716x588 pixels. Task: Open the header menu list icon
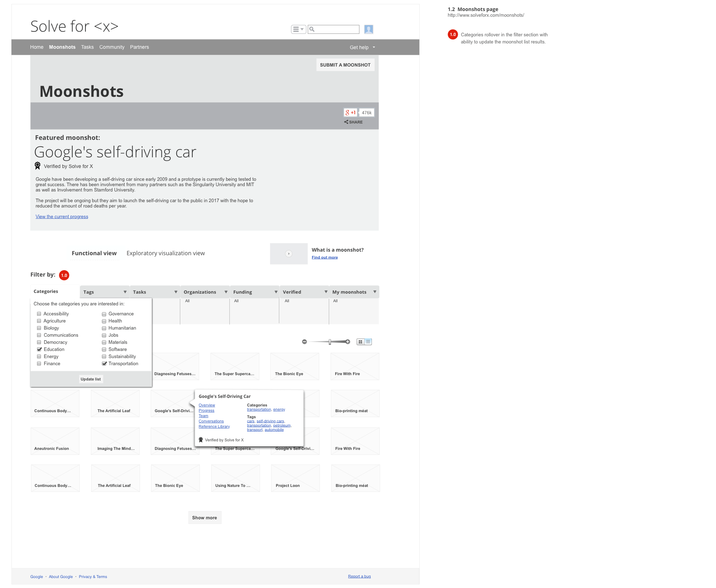tap(298, 29)
